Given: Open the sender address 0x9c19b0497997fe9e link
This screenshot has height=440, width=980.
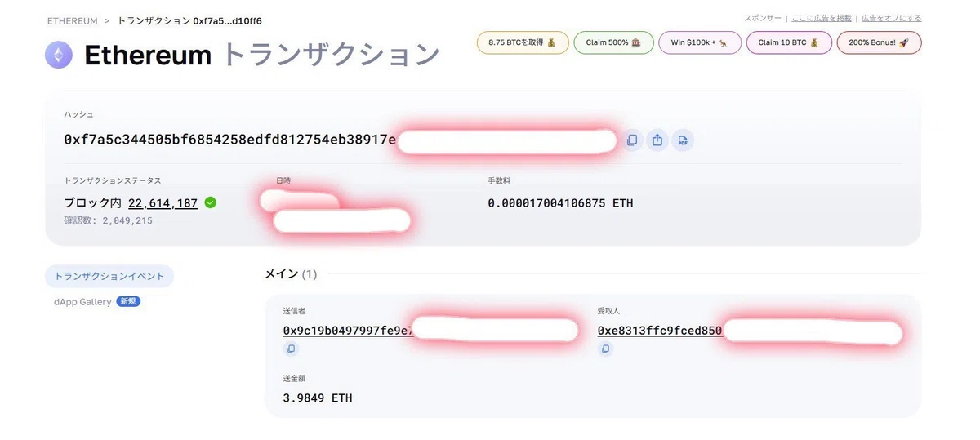Looking at the screenshot, I should [348, 331].
